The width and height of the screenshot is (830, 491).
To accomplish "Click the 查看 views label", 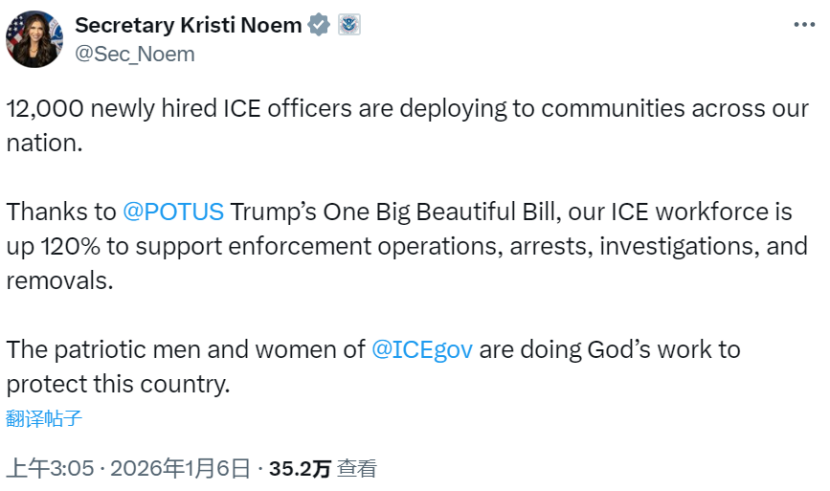I will pos(357,467).
